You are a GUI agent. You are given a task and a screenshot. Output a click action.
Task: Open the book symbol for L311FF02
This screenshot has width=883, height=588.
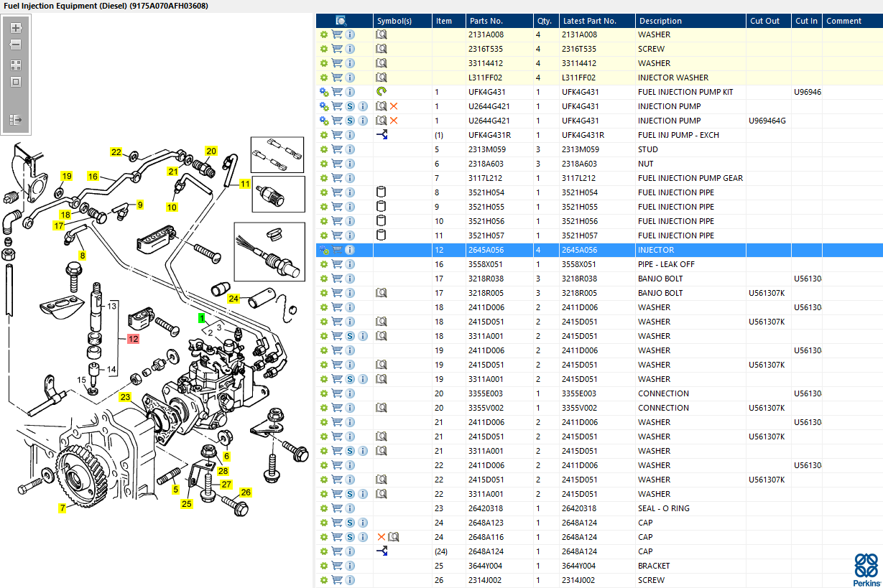pos(382,78)
